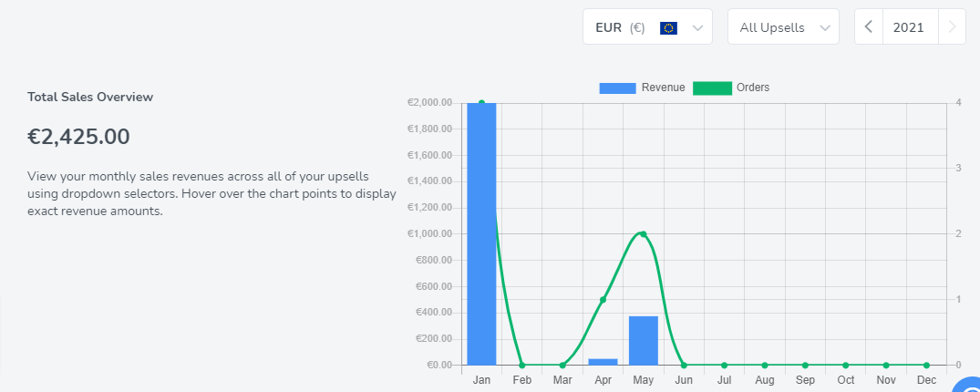Open the All Upsells dropdown
Viewport: 980px width, 392px height.
[783, 26]
